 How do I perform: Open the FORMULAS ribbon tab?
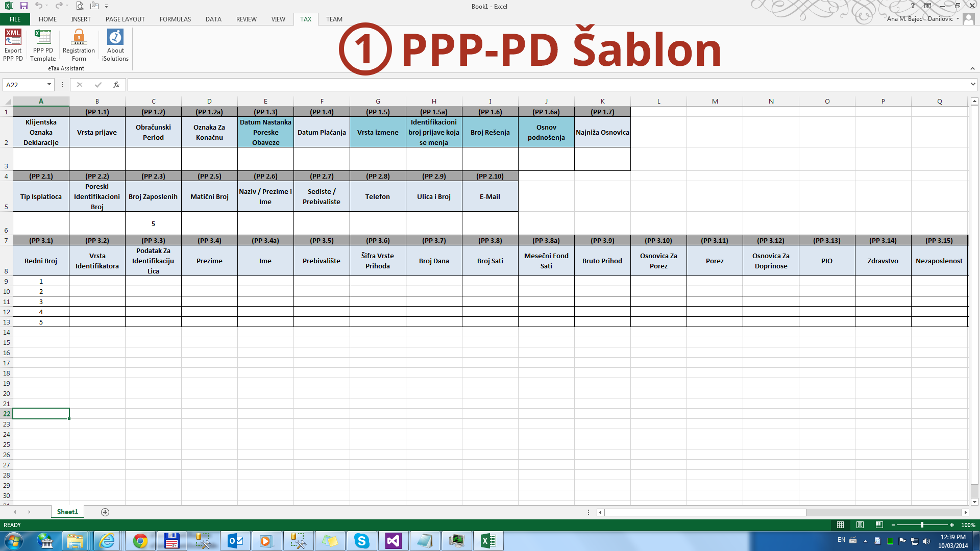175,19
